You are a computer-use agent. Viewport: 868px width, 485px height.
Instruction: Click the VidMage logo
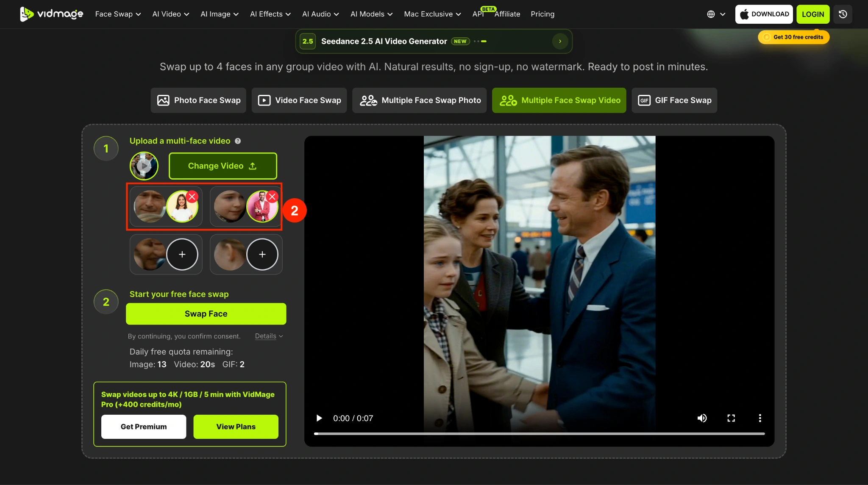[51, 14]
